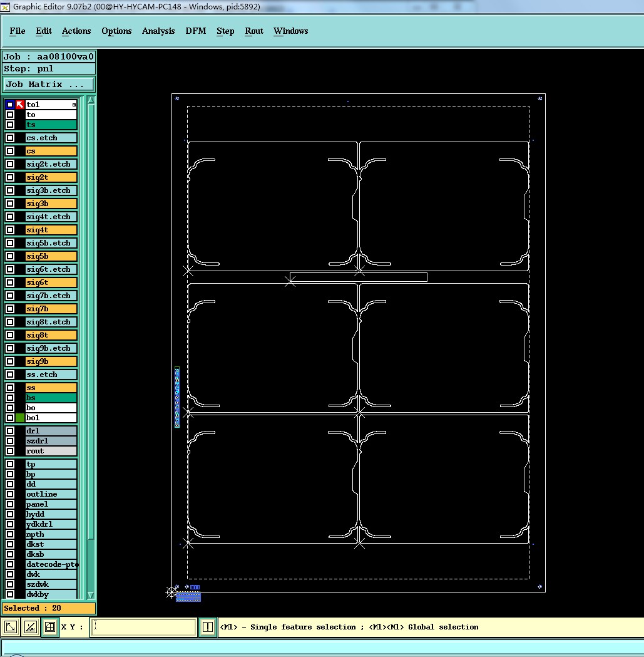644x657 pixels.
Task: Select the dd layer name
Action: point(51,484)
